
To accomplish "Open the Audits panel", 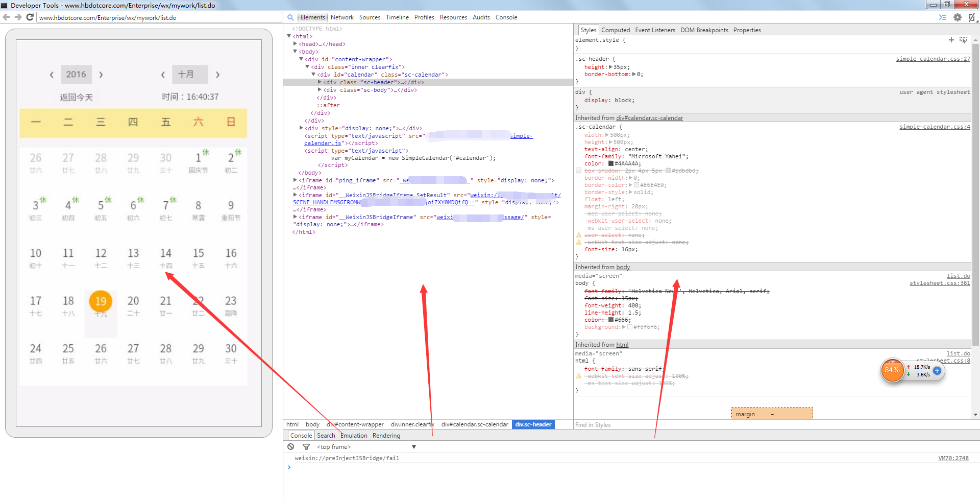I will point(481,17).
